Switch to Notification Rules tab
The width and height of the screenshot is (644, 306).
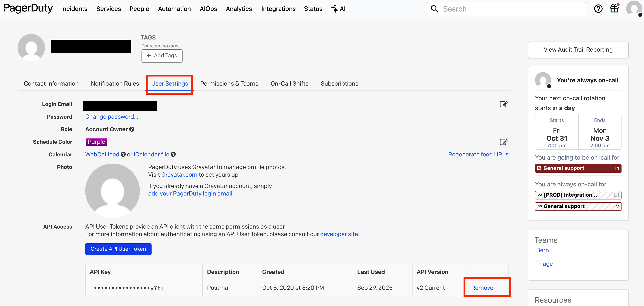[115, 84]
